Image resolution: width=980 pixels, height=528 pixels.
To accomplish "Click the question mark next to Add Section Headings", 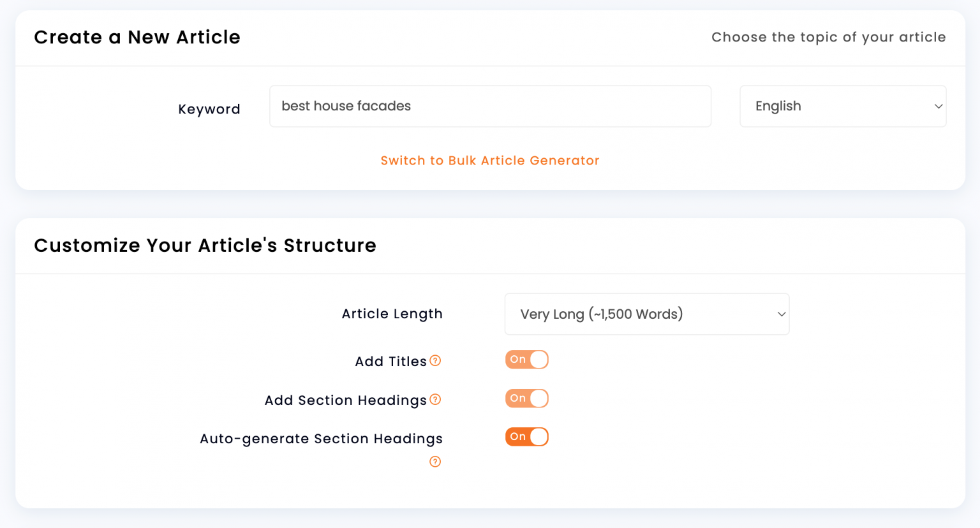I will pos(435,400).
